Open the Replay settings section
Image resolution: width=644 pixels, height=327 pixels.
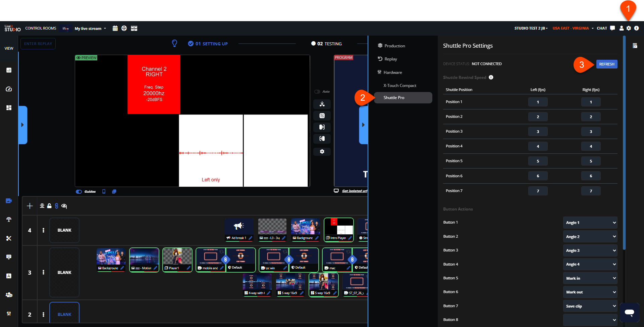390,59
